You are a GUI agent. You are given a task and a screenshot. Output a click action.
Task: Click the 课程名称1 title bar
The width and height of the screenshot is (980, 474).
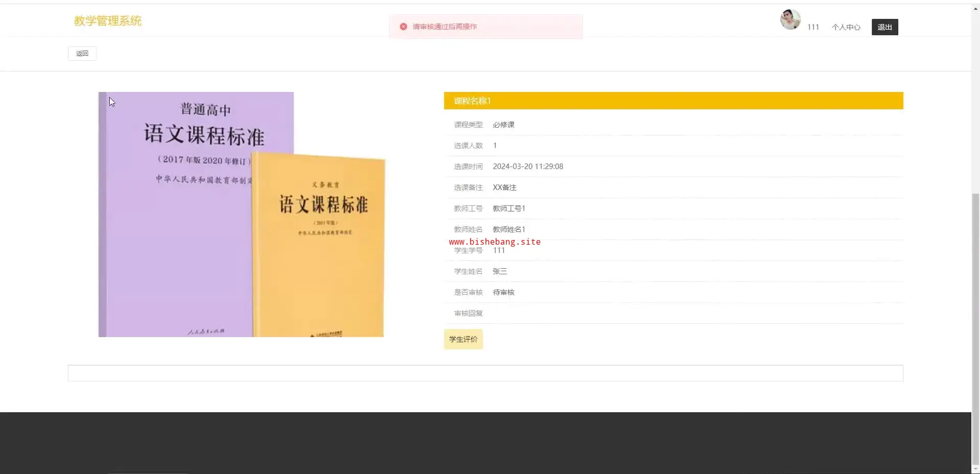(673, 101)
